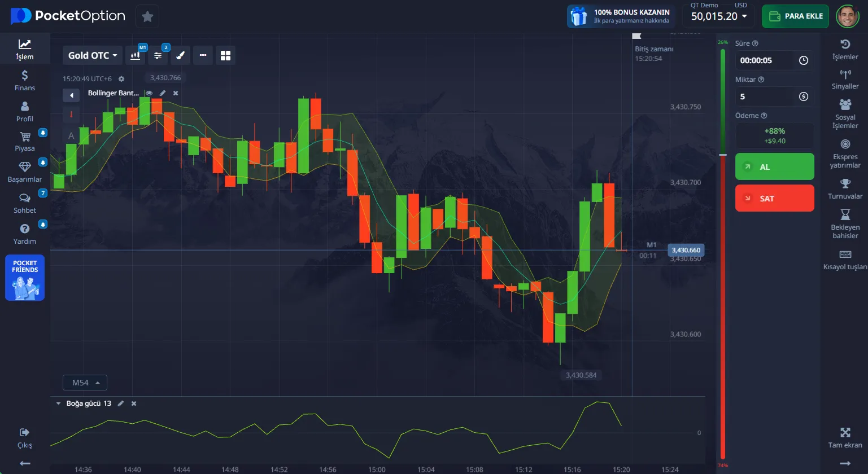Open the Turnuvalar trophy icon
868x474 pixels.
[845, 188]
